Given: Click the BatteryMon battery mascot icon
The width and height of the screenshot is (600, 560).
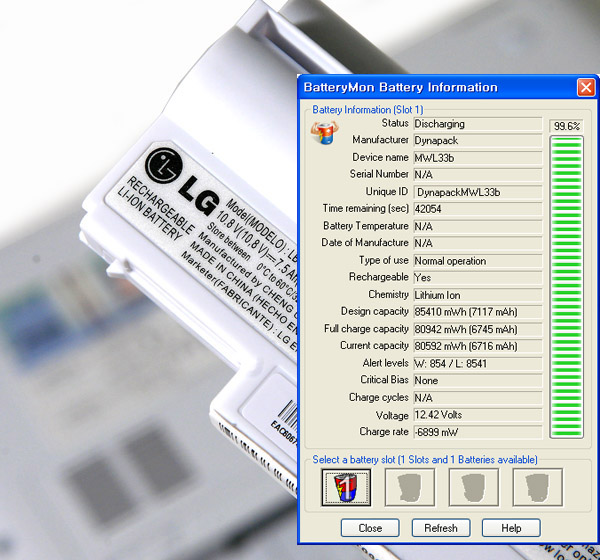Looking at the screenshot, I should tap(324, 132).
